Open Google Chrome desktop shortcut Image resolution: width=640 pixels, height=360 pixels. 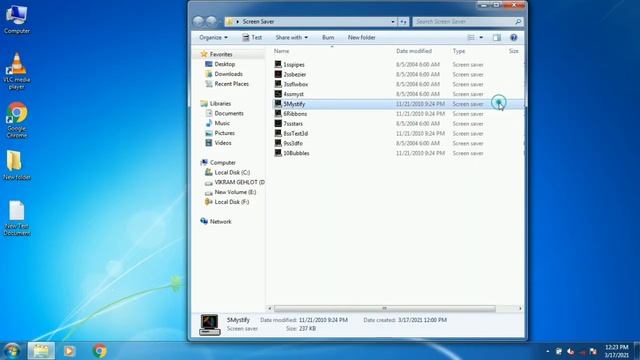tap(17, 120)
